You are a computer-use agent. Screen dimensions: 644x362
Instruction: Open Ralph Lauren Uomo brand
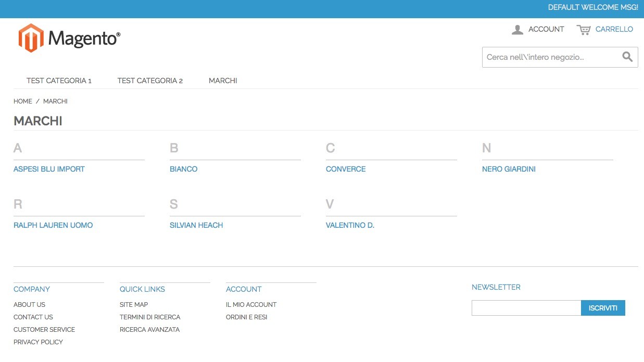[53, 225]
